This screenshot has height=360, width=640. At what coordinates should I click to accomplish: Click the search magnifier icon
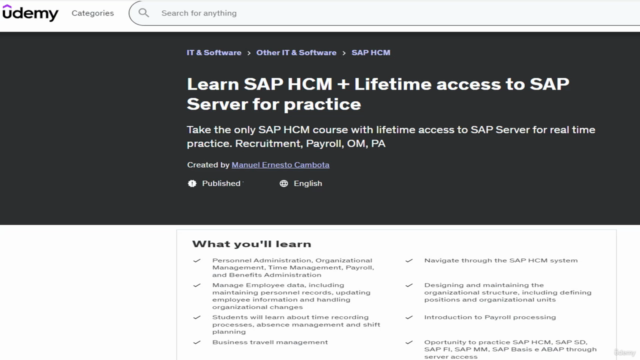pyautogui.click(x=144, y=13)
